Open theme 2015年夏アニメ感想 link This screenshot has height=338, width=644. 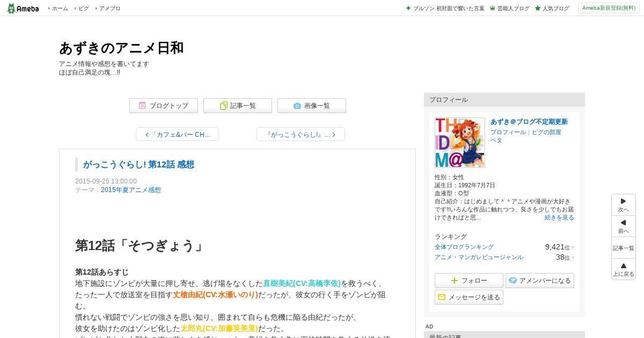131,190
